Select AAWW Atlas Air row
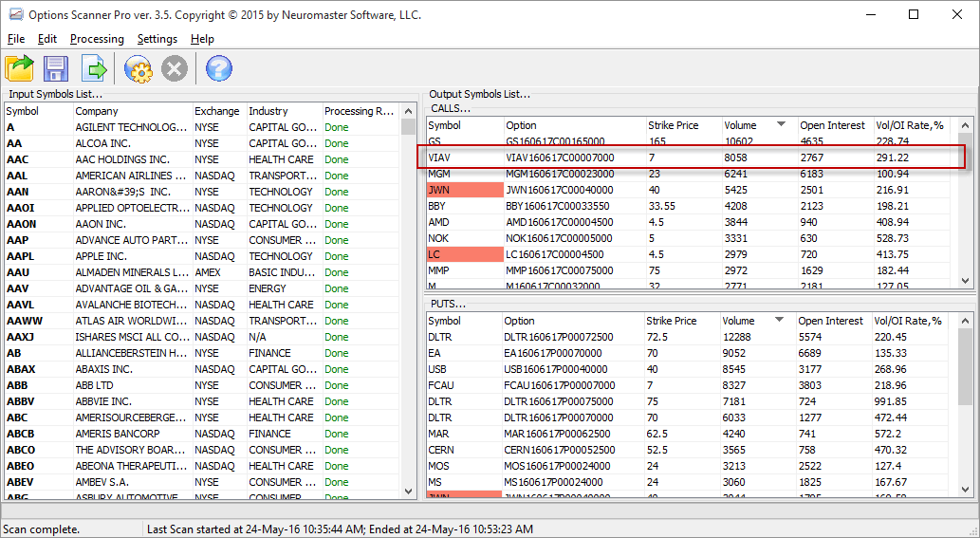980x538 pixels. tap(202, 321)
